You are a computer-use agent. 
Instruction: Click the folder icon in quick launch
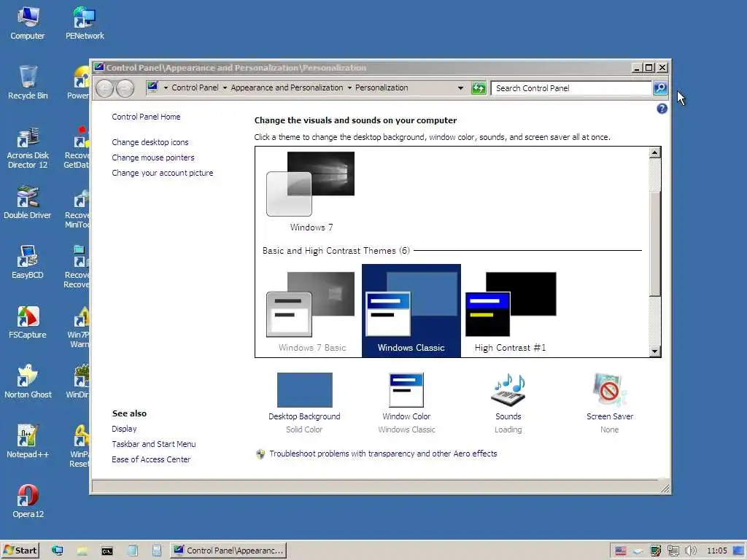(82, 551)
